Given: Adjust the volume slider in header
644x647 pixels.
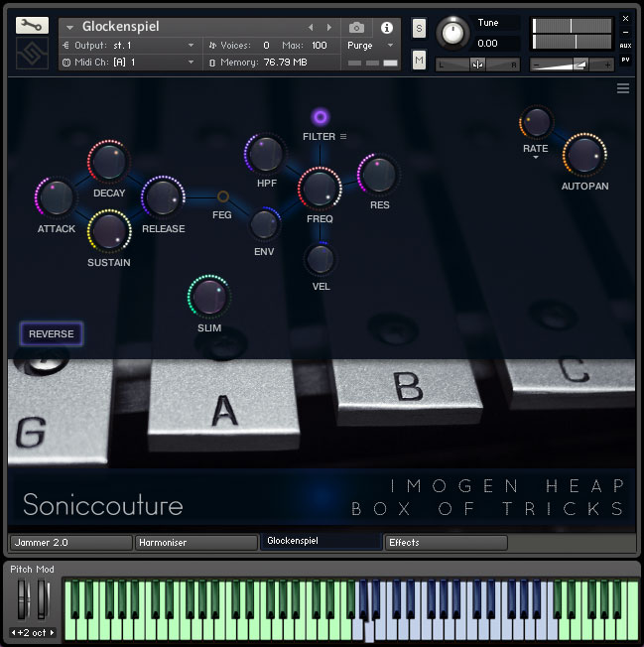Looking at the screenshot, I should pos(572,65).
